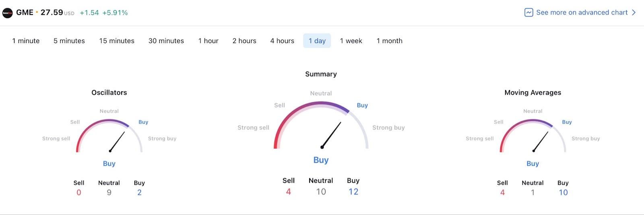
Task: Click the Oscillators gauge needle
Action: 117,142
